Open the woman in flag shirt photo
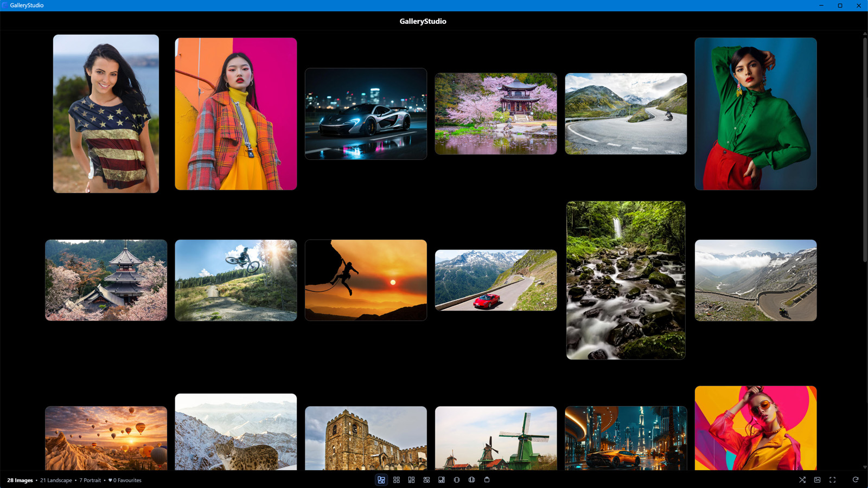868x488 pixels. pyautogui.click(x=106, y=114)
